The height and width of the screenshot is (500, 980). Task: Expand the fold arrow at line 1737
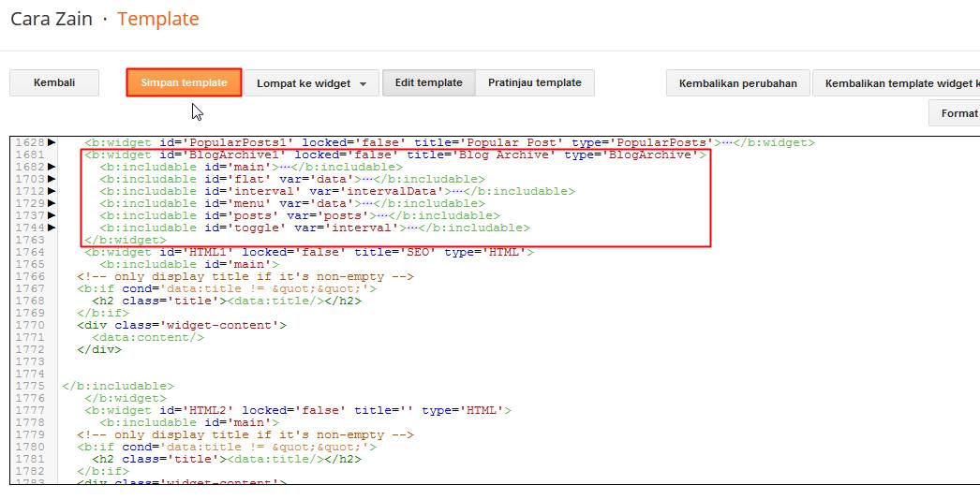(52, 215)
